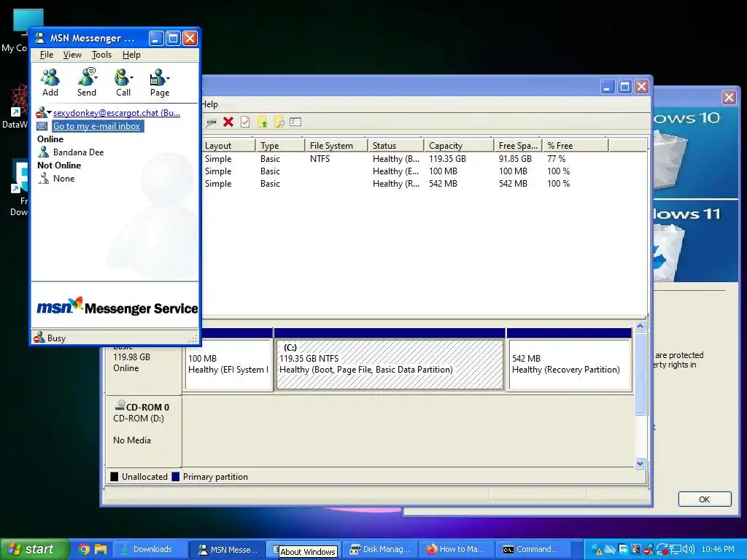This screenshot has width=747, height=560.
Task: Click the 542 MB Recovery Partition block
Action: [570, 365]
